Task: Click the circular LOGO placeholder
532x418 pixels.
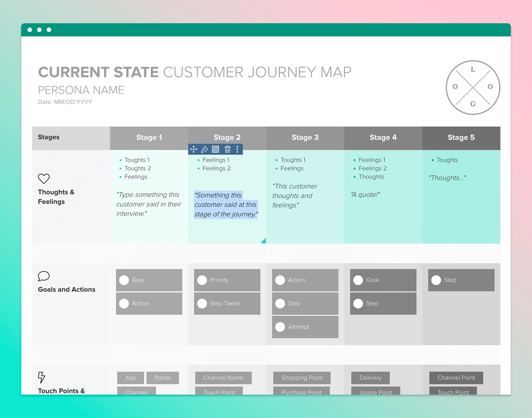Action: (473, 87)
